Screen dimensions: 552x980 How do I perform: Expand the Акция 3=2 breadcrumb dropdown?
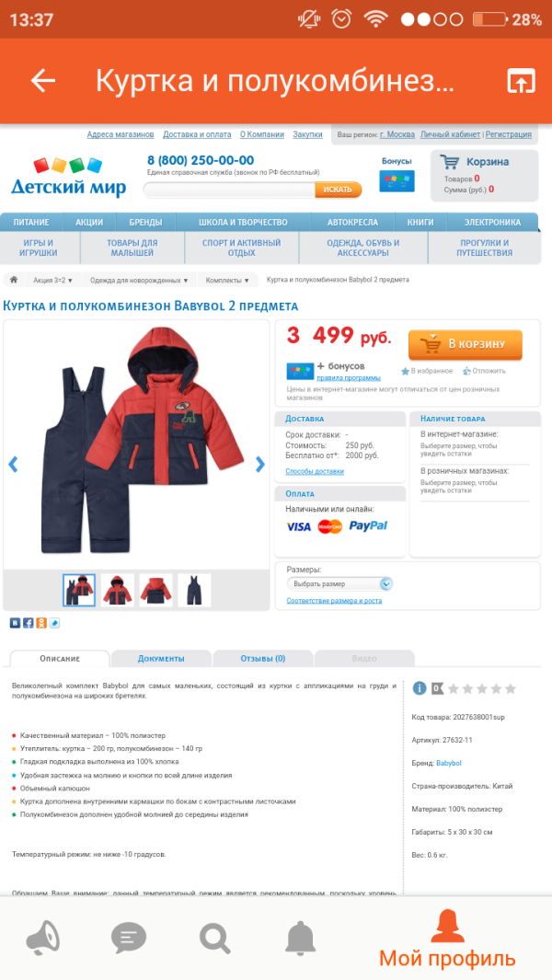click(53, 281)
